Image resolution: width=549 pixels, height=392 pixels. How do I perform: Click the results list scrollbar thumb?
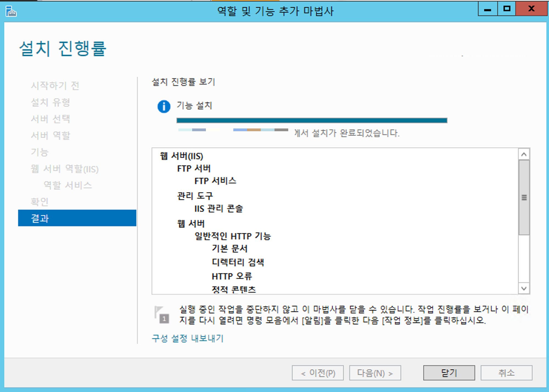[x=524, y=198]
